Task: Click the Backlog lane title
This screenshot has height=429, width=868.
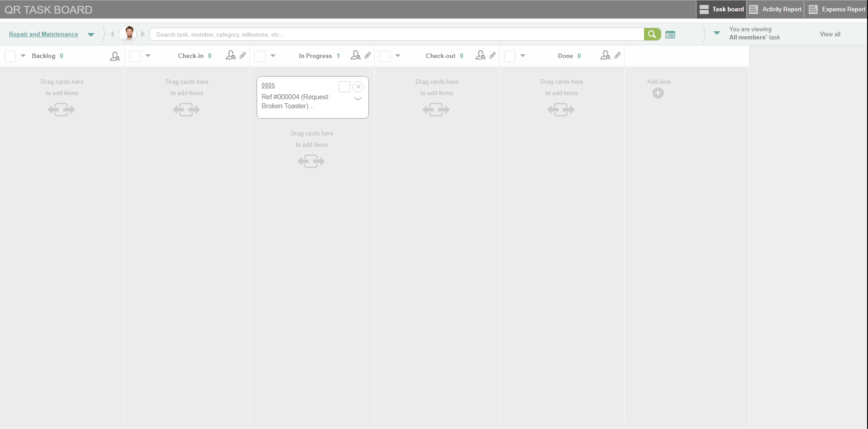Action: [43, 56]
